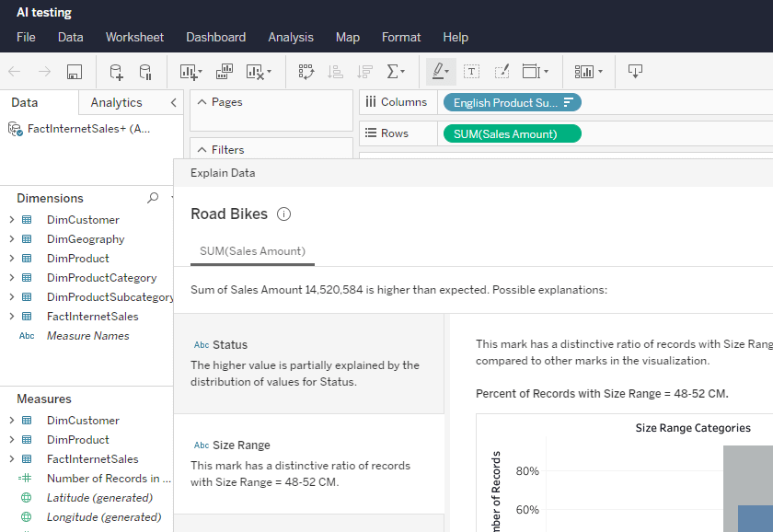Expand the DimGeography dimension folder
Screen dimensions: 773x532
(11, 239)
